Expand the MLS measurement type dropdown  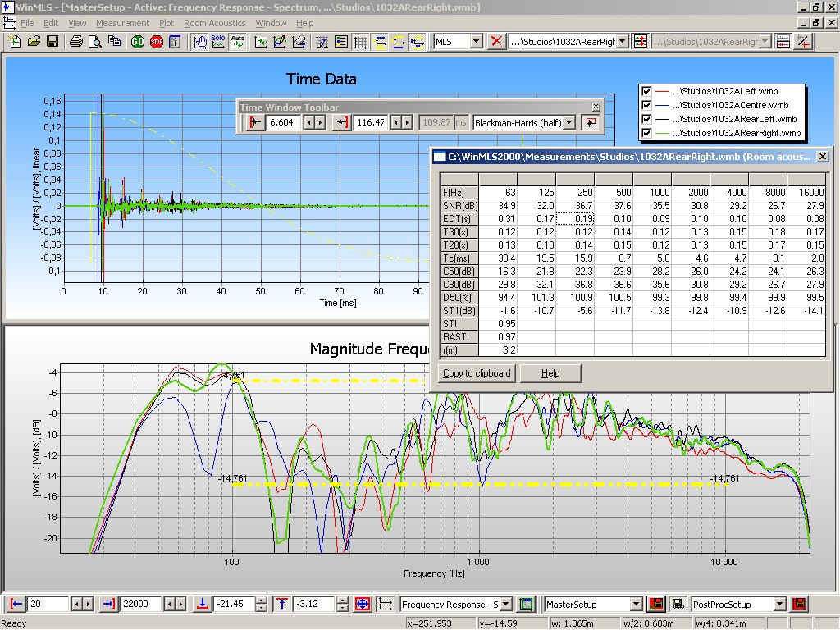click(476, 42)
